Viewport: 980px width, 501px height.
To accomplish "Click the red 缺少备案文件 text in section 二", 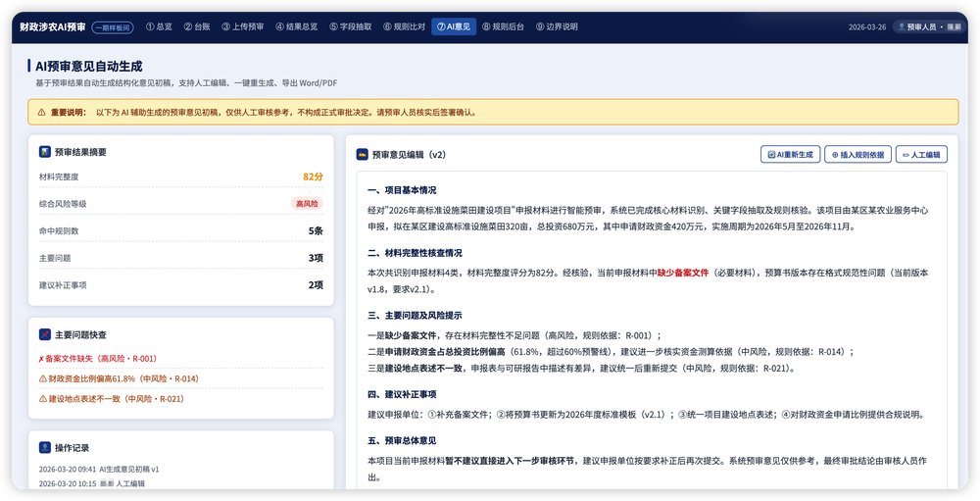I will point(683,273).
